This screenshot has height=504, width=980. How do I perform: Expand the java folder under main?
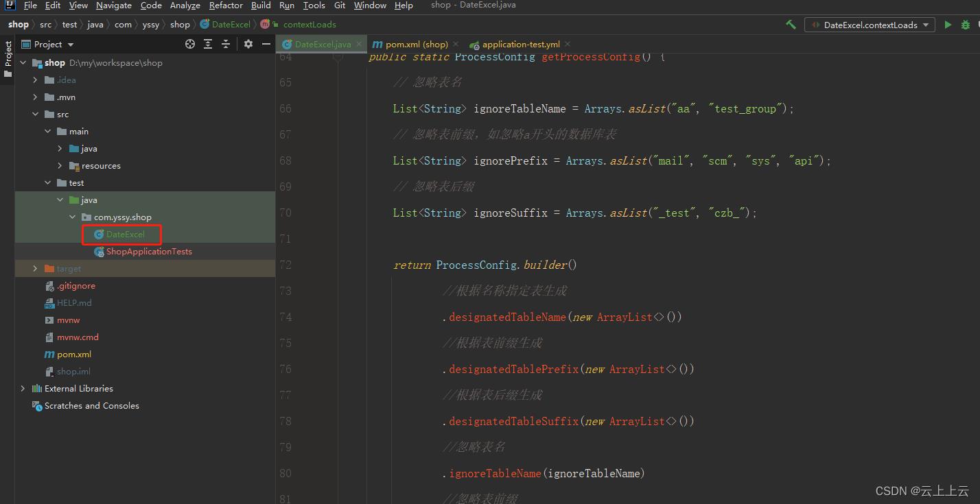tap(60, 148)
